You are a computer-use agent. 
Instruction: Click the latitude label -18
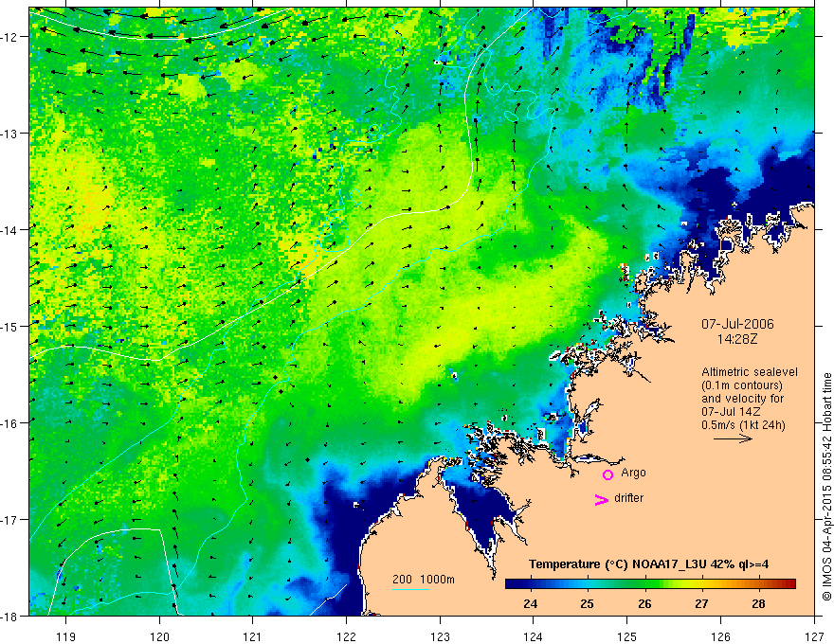tap(9, 617)
